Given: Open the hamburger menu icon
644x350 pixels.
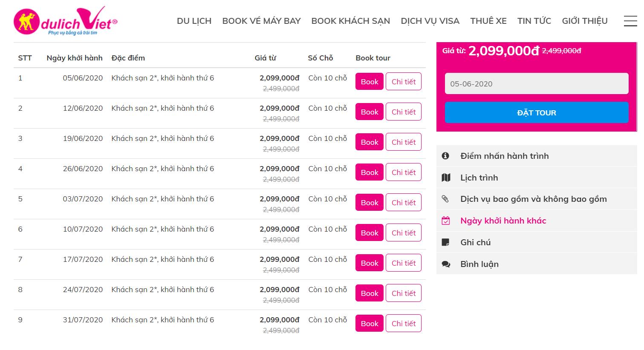Looking at the screenshot, I should 630,21.
